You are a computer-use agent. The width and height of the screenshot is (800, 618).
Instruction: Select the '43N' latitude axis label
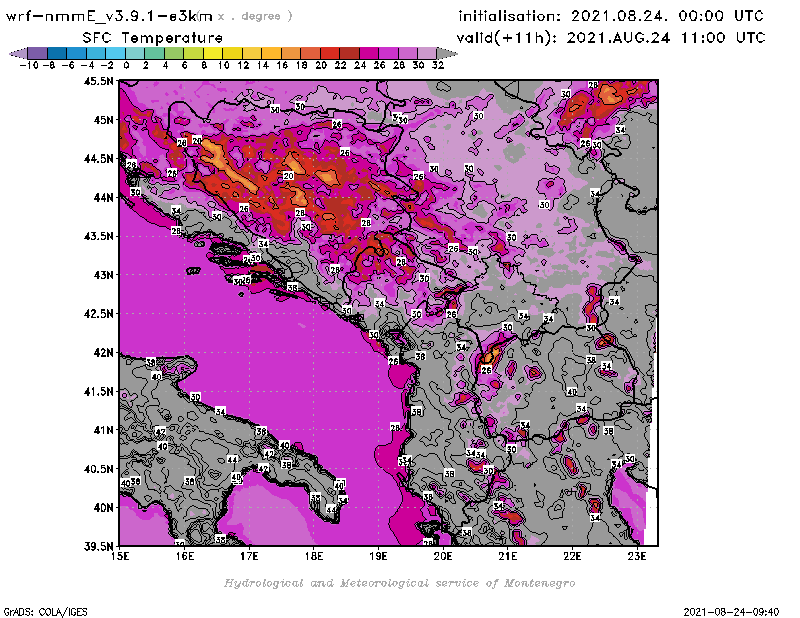(104, 275)
